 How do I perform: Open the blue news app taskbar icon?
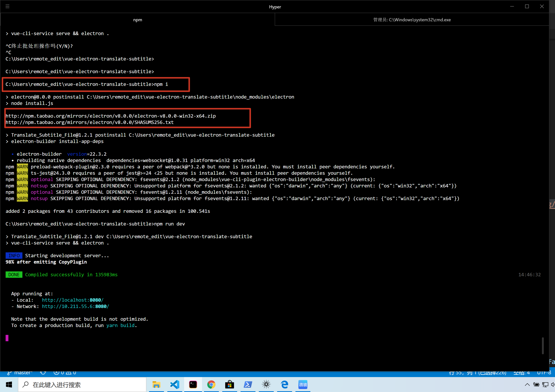(303, 385)
